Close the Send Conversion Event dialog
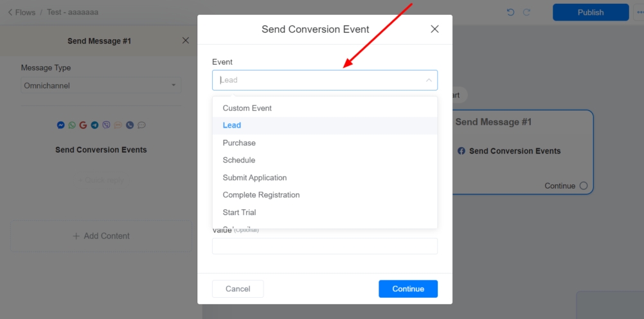644x319 pixels. point(434,29)
